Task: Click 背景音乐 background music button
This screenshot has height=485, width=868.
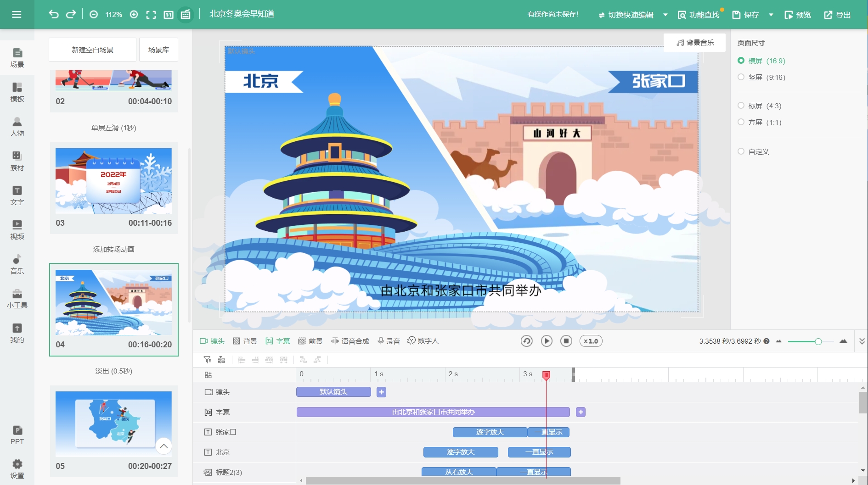Action: click(695, 43)
